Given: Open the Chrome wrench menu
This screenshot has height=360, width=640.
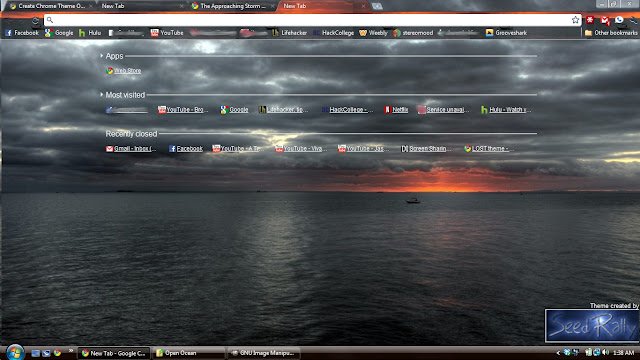Looking at the screenshot, I should point(633,20).
